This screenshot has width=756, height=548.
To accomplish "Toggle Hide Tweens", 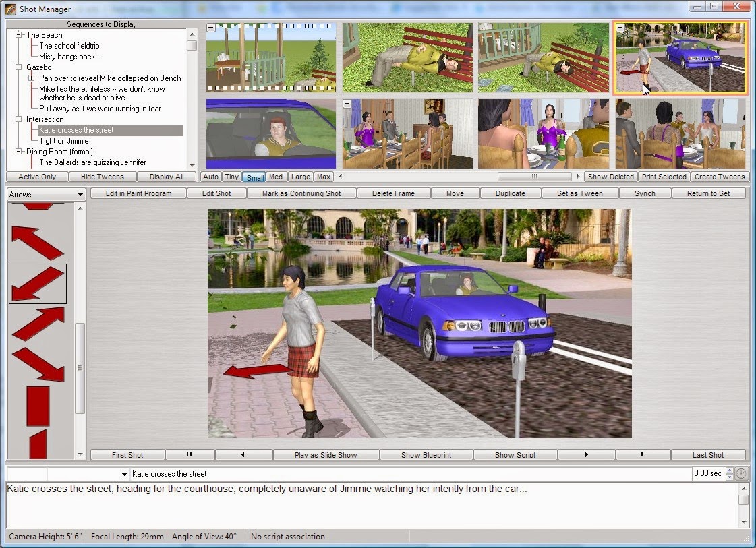I will [101, 176].
